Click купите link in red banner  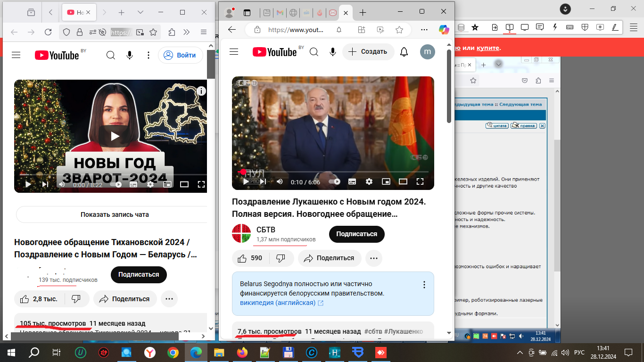[487, 48]
